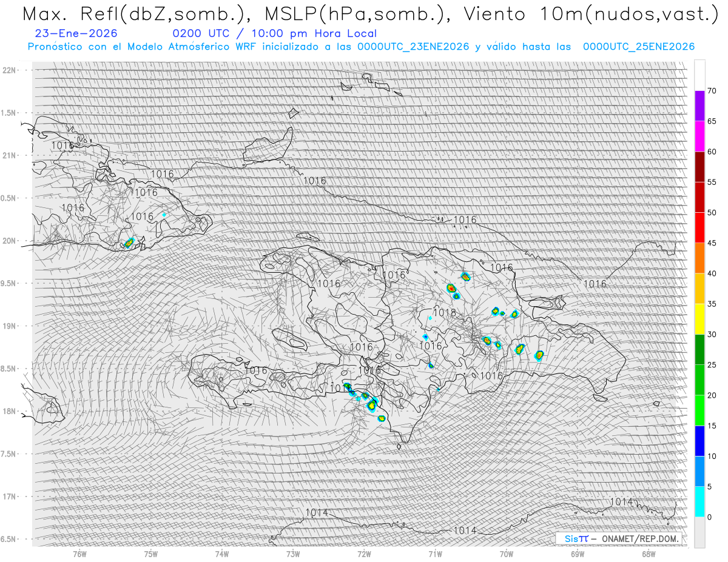Click the 68W longitude tick label
This screenshot has width=728, height=562.
click(649, 554)
